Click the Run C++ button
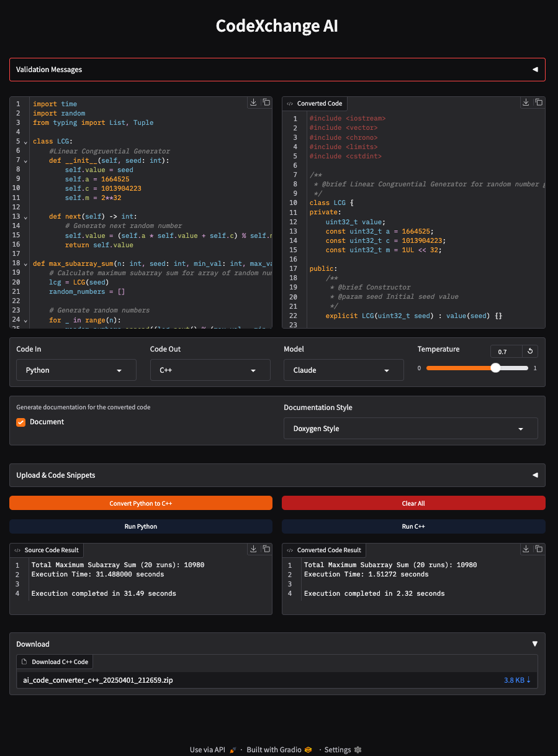The width and height of the screenshot is (558, 756). point(413,526)
